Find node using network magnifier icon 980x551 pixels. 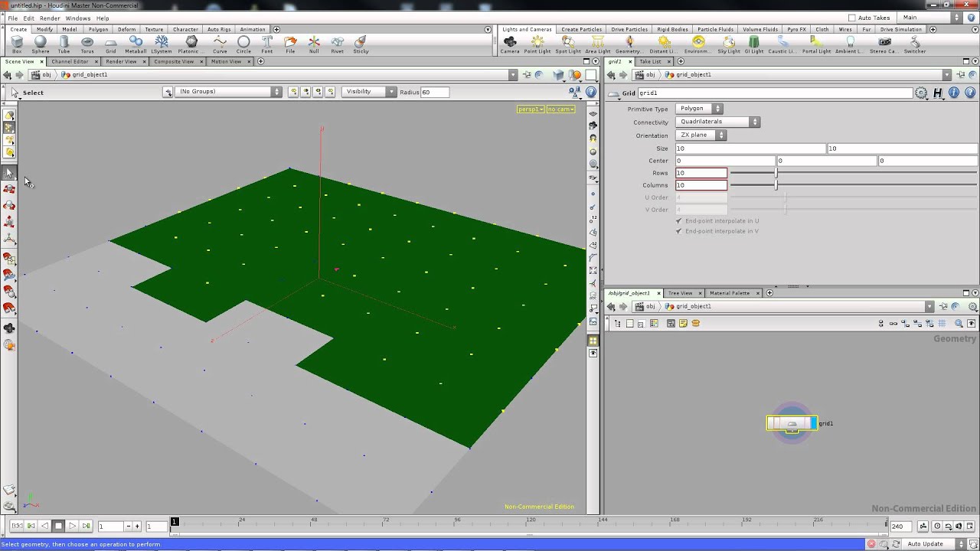958,324
